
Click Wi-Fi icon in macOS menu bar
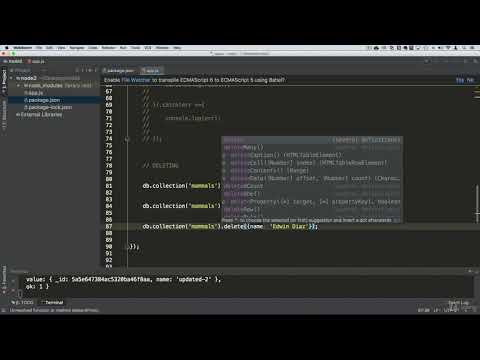point(448,48)
